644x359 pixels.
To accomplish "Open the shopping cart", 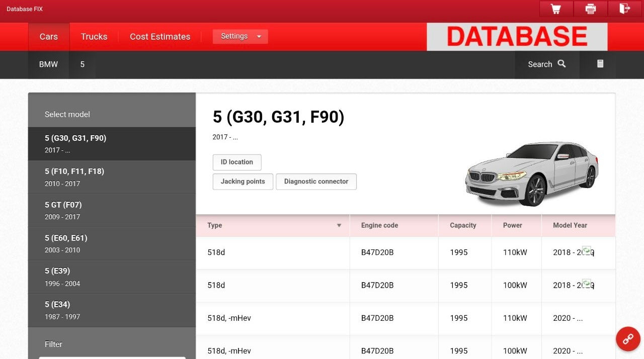I will 555,9.
